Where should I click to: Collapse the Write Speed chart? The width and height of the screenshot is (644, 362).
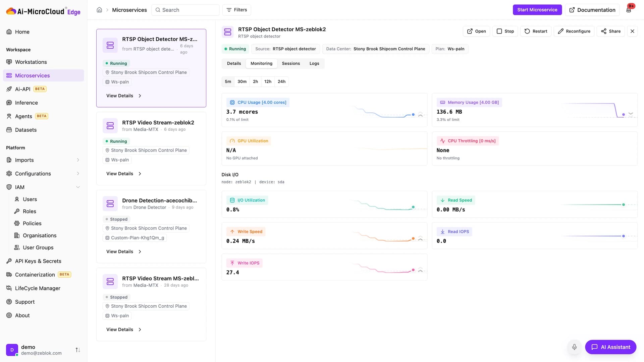coord(420,239)
